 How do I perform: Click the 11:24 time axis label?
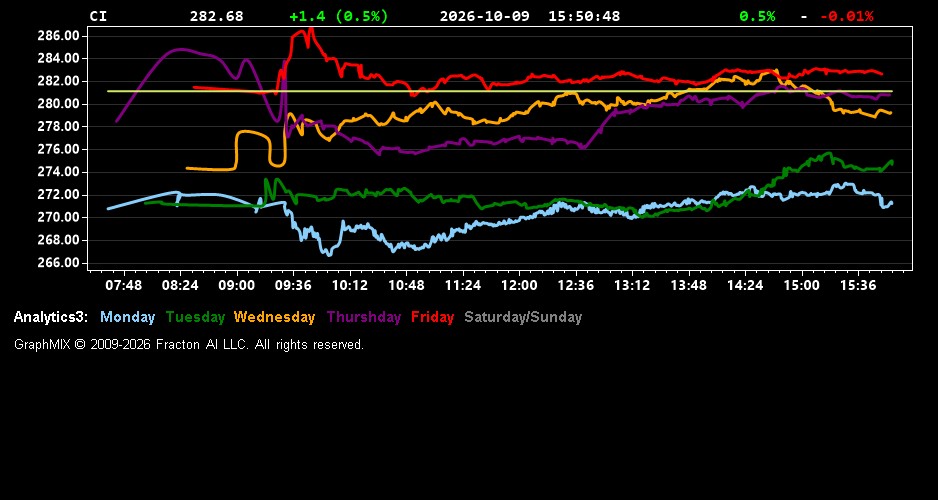click(x=462, y=286)
